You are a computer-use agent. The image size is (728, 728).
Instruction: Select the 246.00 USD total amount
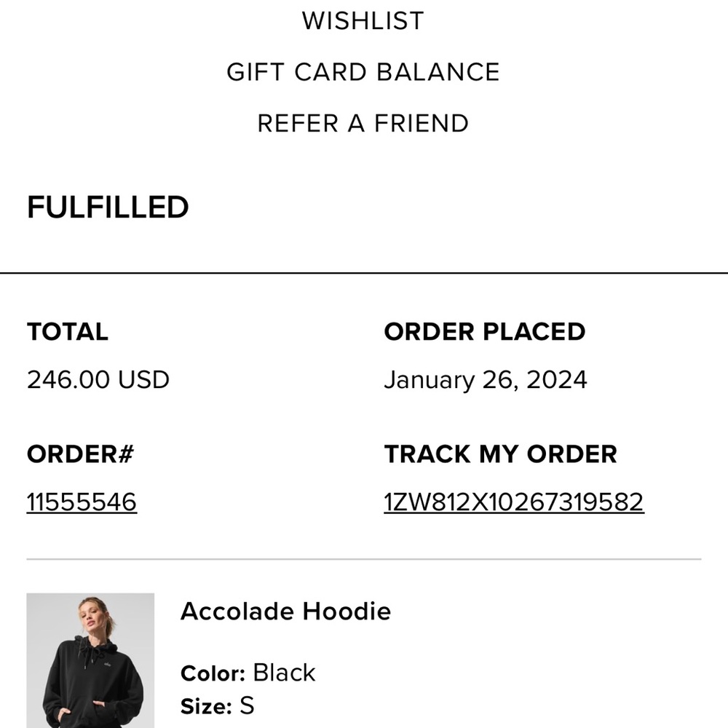[98, 380]
